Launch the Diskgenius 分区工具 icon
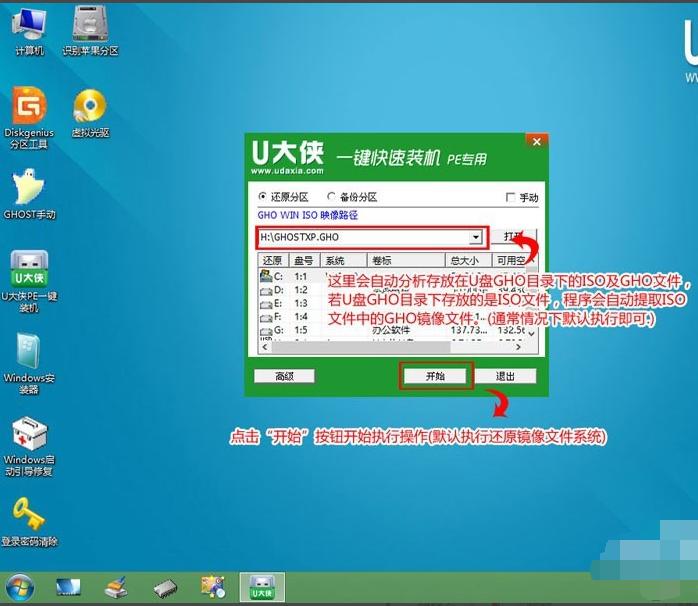The image size is (698, 606). tap(27, 108)
